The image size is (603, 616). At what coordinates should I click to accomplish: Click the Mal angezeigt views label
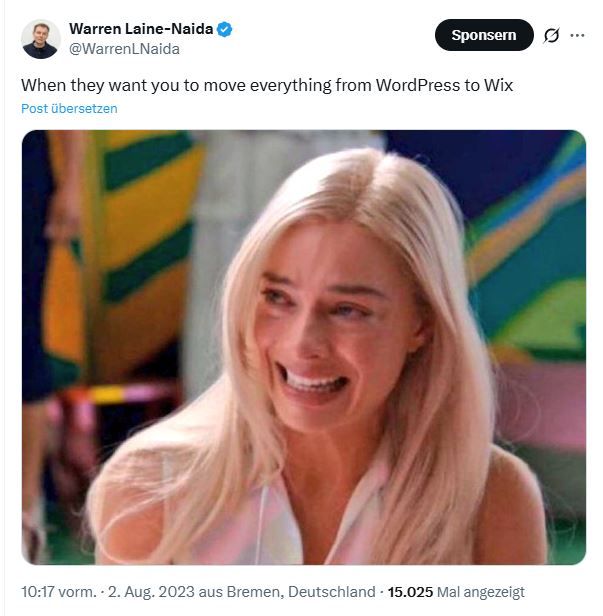pyautogui.click(x=481, y=592)
